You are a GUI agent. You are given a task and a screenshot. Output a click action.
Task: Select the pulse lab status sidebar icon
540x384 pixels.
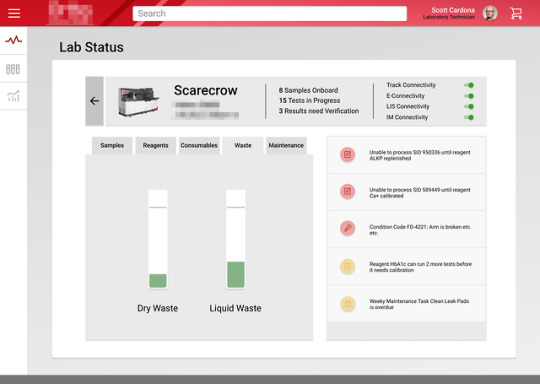tap(13, 40)
